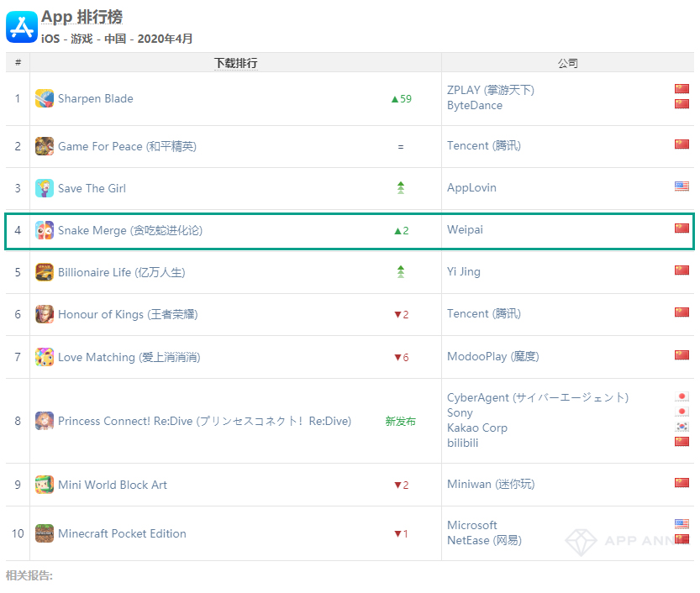Click the Sharpen Blade game icon
Viewport: 700px width, 593px height.
click(x=45, y=98)
